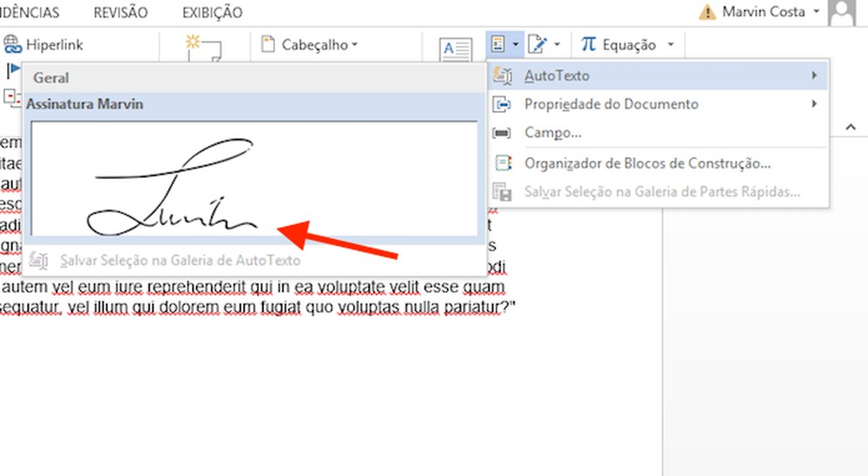The height and width of the screenshot is (476, 868).
Task: Click the Organizador de Blocos icon
Action: tap(503, 163)
